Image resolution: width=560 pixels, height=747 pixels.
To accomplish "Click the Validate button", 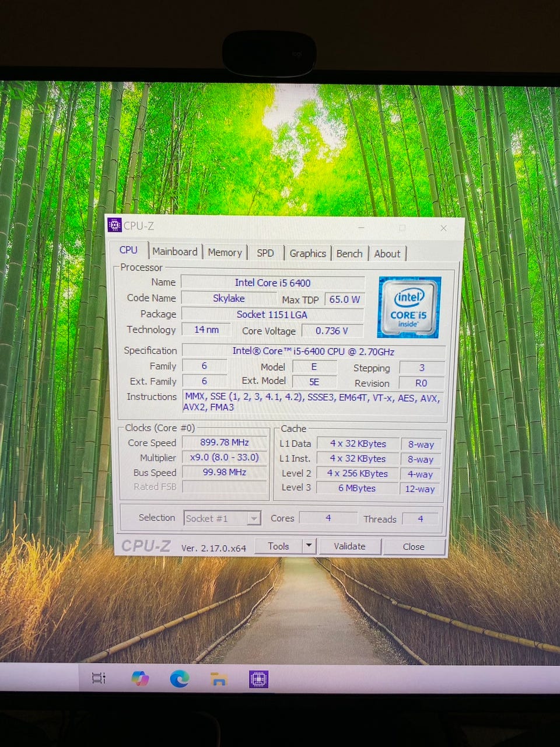I will pyautogui.click(x=349, y=547).
